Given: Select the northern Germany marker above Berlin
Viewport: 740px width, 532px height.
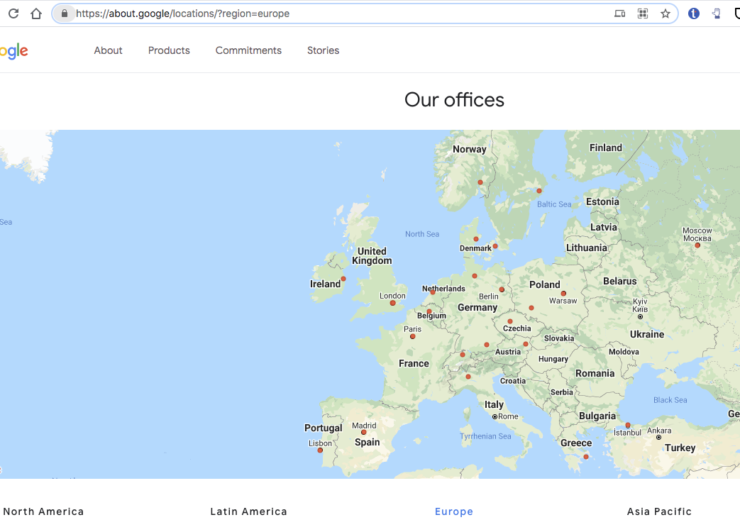Looking at the screenshot, I should 474,276.
